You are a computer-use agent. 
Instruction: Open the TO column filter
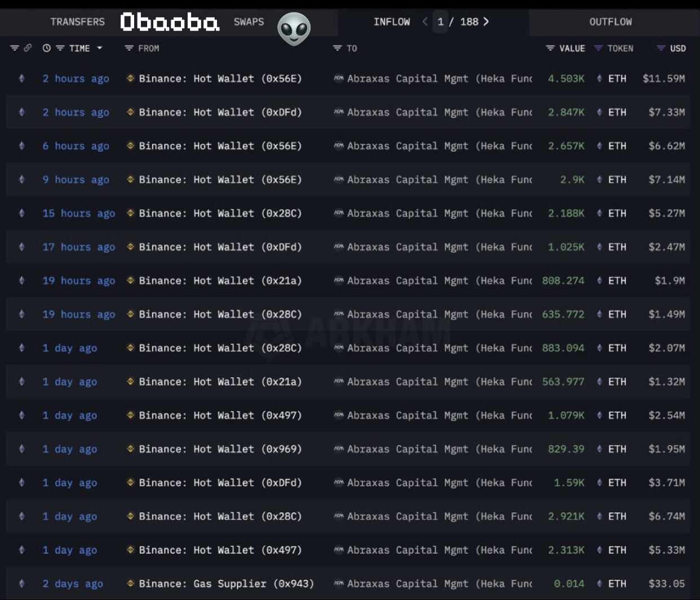(338, 48)
